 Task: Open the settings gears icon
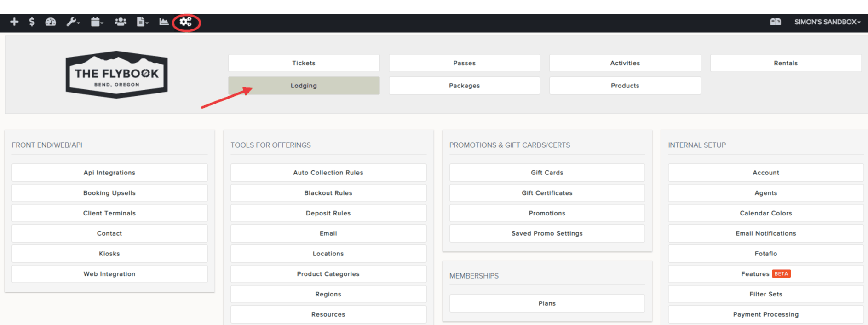pos(186,22)
